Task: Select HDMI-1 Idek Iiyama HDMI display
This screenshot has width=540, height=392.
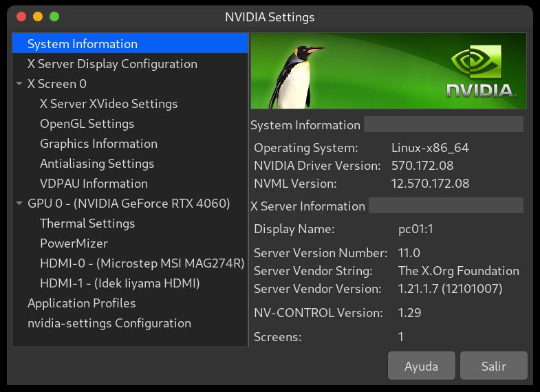Action: click(120, 283)
